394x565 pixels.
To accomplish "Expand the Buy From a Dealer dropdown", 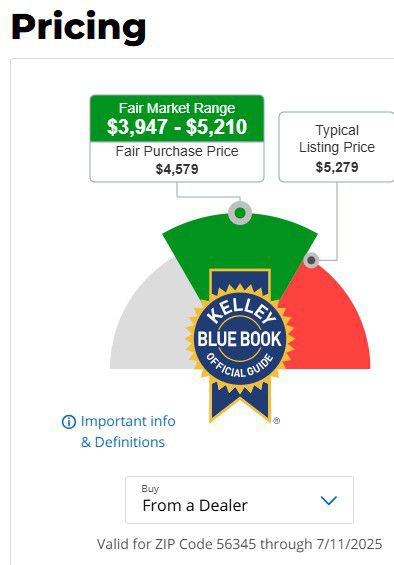I will coord(239,500).
